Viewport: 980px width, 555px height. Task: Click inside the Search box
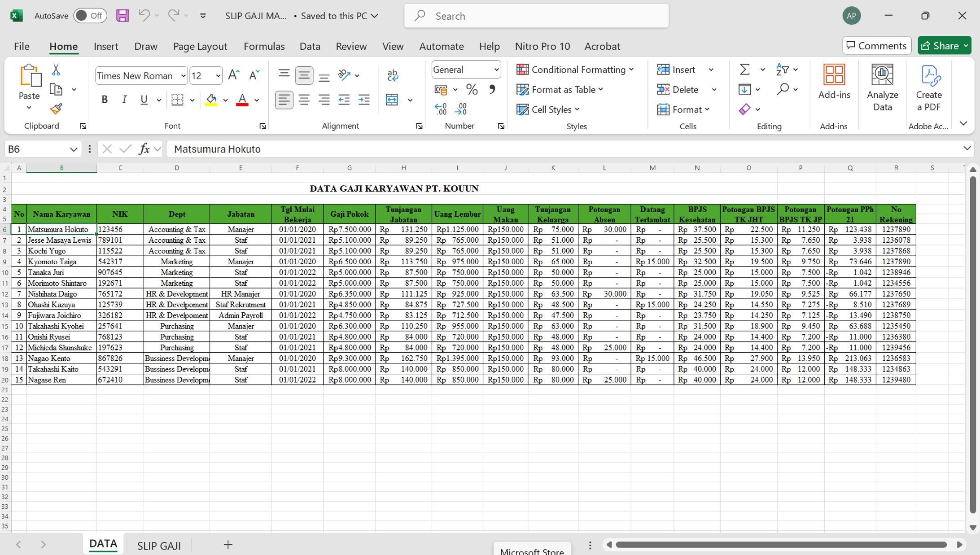click(x=536, y=15)
